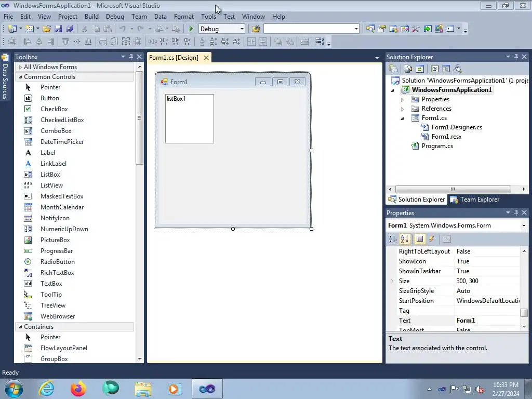Open the File menu
Screen dimensions: 532x399
click(8, 16)
